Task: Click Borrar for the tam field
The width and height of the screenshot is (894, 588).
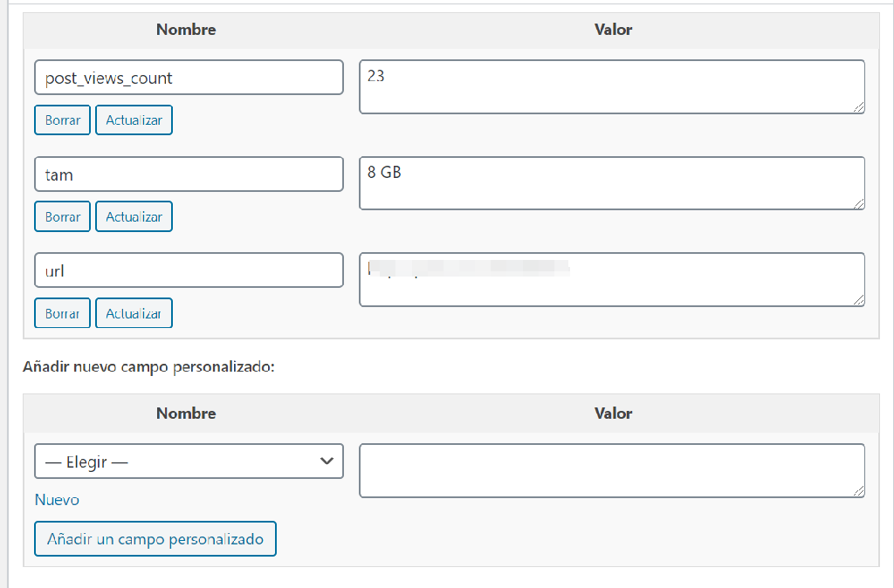Action: pyautogui.click(x=62, y=216)
